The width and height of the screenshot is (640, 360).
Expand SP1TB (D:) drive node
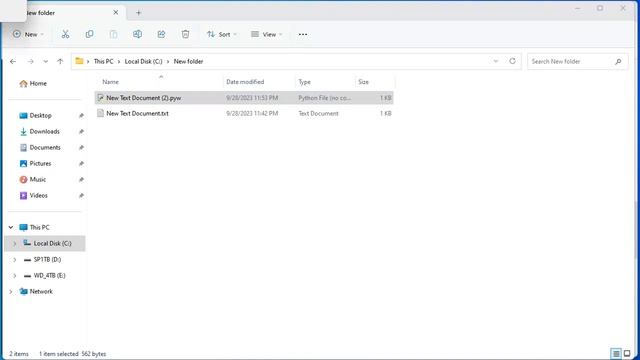coord(15,260)
